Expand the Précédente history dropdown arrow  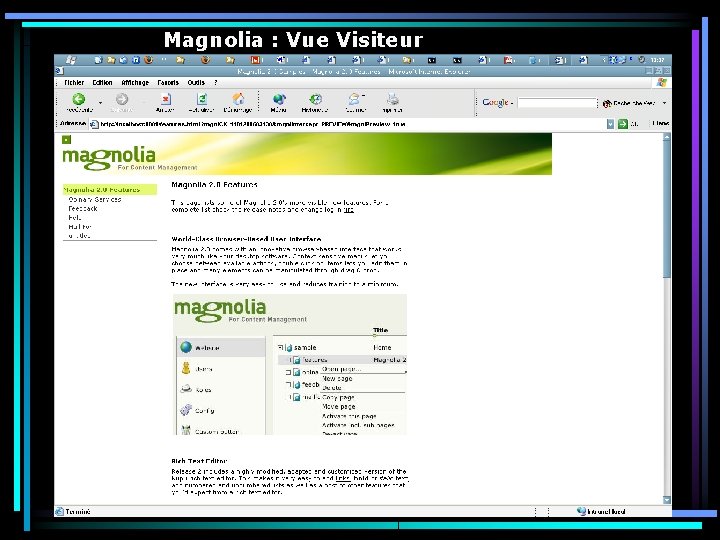pyautogui.click(x=100, y=103)
